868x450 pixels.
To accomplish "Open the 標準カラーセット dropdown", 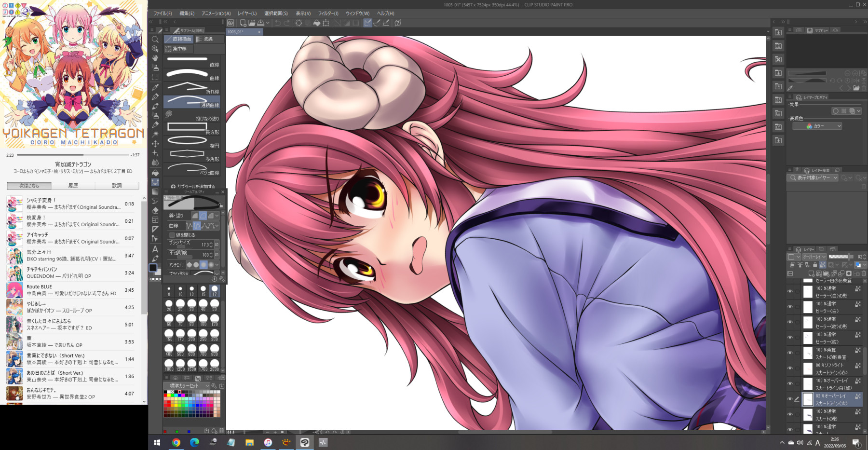I will [187, 386].
